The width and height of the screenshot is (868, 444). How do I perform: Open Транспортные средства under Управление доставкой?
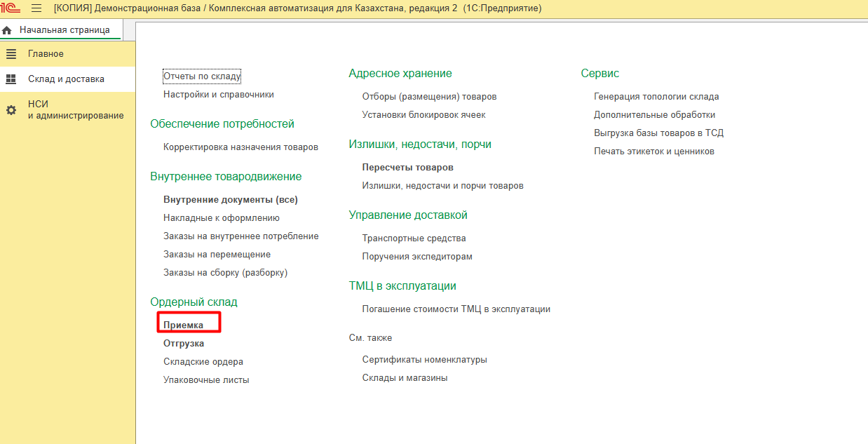point(414,238)
